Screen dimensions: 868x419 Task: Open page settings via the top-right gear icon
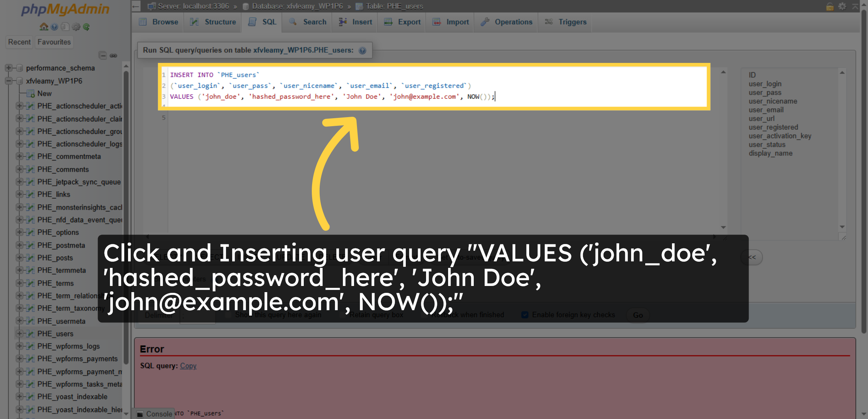pyautogui.click(x=843, y=6)
